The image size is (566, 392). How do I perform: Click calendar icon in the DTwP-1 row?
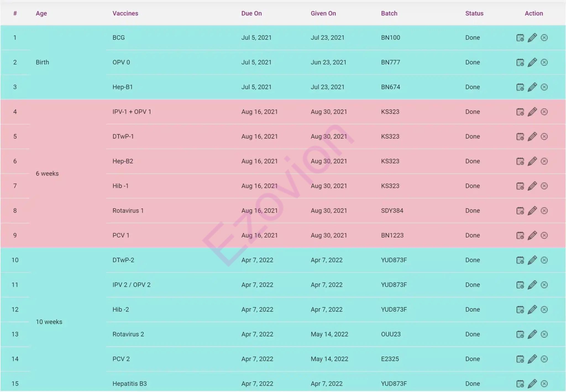point(520,137)
